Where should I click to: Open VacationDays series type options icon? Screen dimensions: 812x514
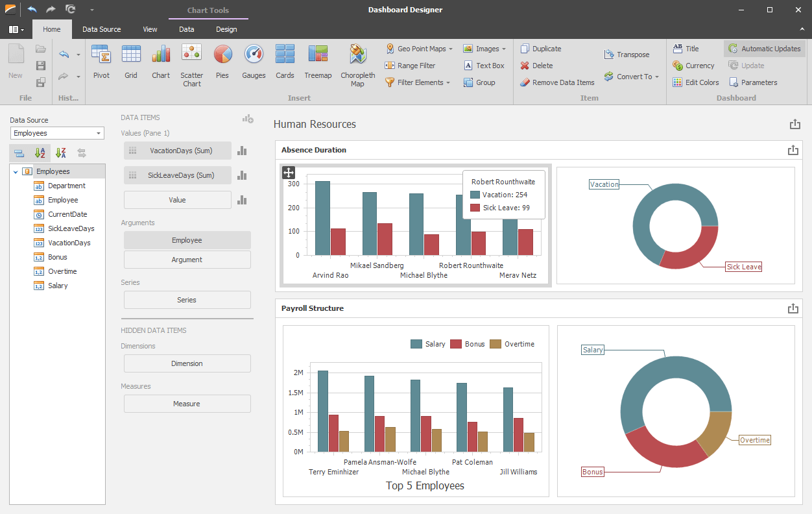click(x=243, y=151)
